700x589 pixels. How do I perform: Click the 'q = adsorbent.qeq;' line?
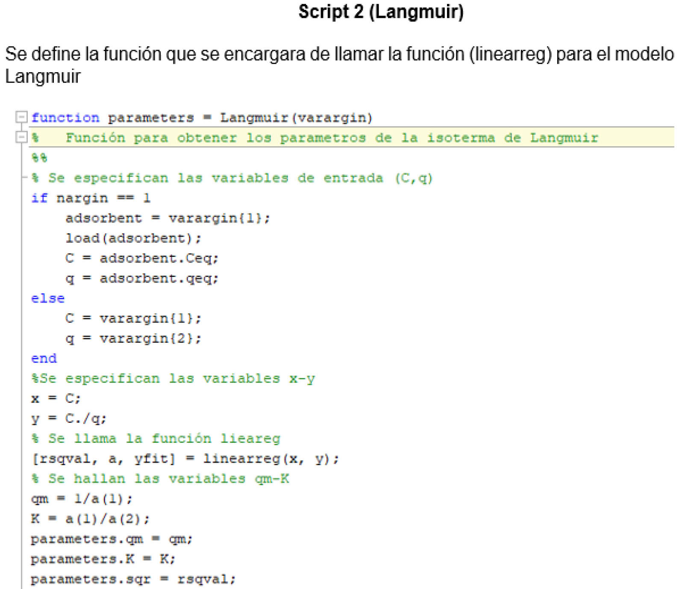(141, 279)
